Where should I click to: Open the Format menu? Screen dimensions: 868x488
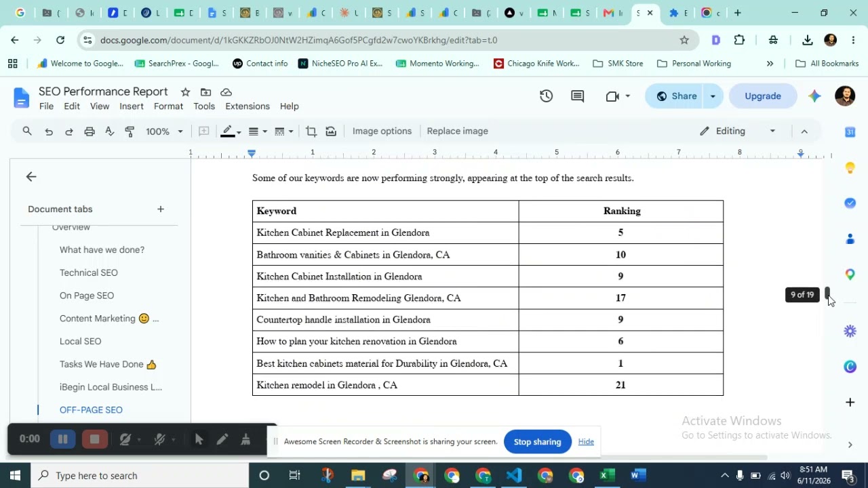pos(168,106)
